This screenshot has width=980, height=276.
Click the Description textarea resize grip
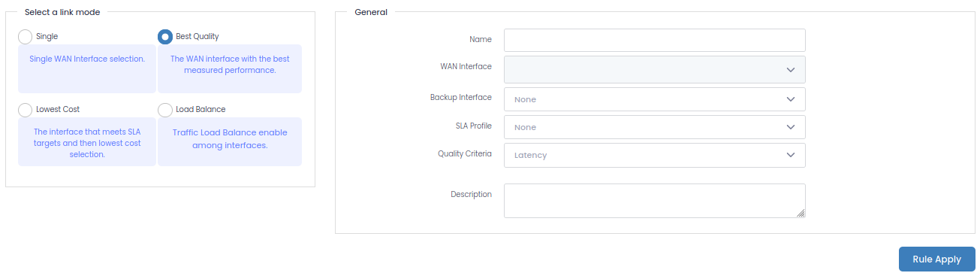point(801,213)
